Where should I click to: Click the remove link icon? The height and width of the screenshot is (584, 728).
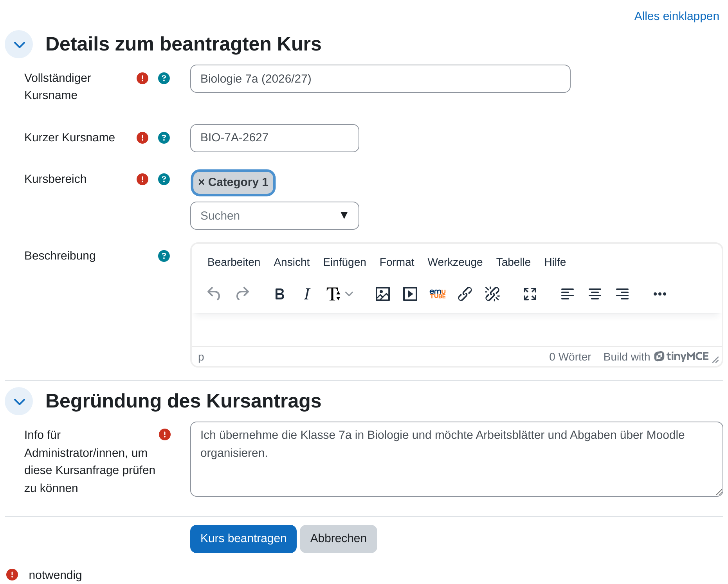492,294
